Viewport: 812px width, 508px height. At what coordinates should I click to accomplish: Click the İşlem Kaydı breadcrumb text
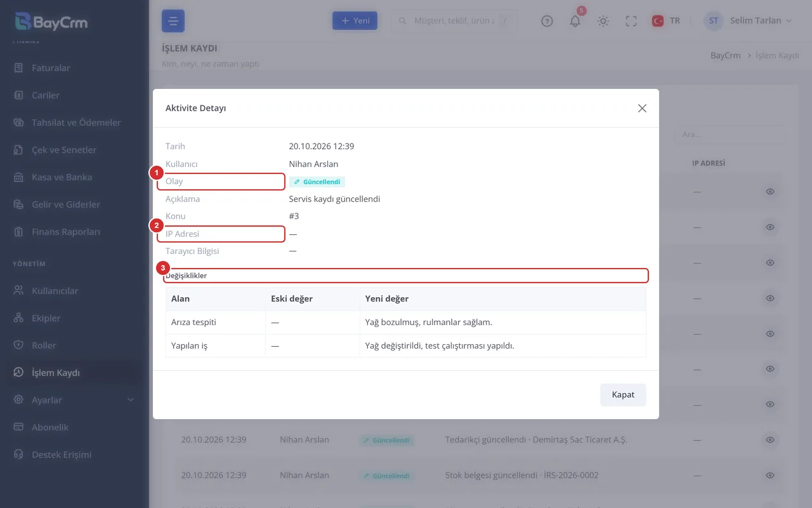(777, 56)
